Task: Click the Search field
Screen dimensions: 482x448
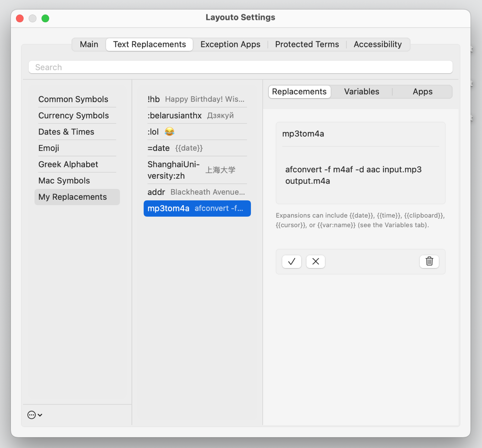Action: pyautogui.click(x=240, y=67)
